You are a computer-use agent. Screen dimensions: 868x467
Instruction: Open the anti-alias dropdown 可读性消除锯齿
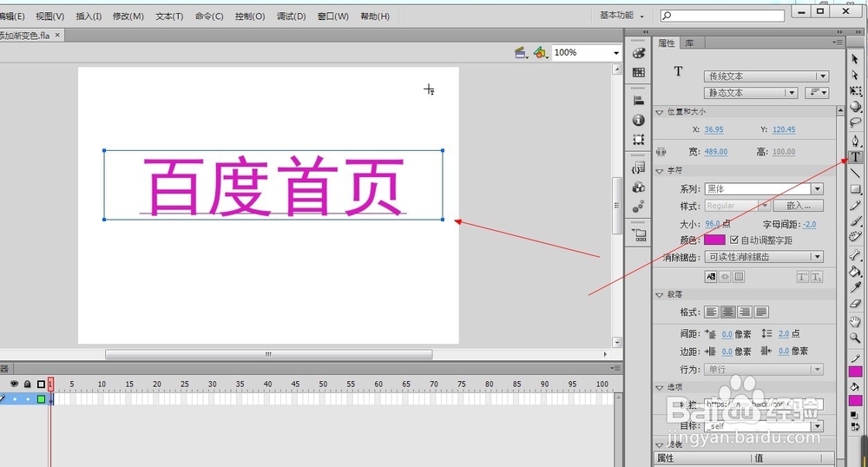coord(764,257)
